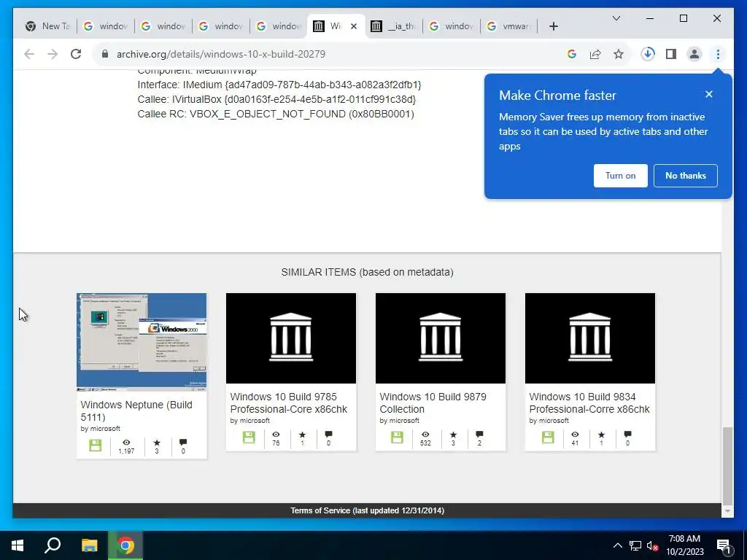This screenshot has height=560, width=747.
Task: Go back to the previous page
Action: coord(29,54)
